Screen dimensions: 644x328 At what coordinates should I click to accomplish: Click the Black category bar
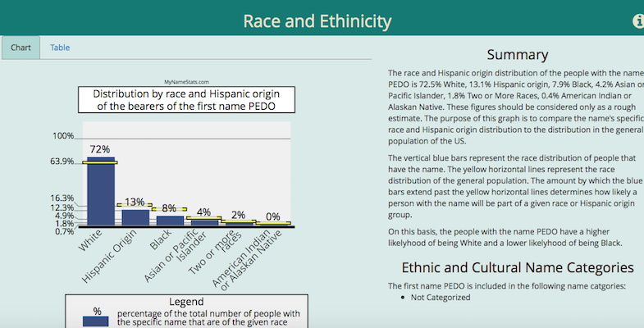pyautogui.click(x=170, y=220)
